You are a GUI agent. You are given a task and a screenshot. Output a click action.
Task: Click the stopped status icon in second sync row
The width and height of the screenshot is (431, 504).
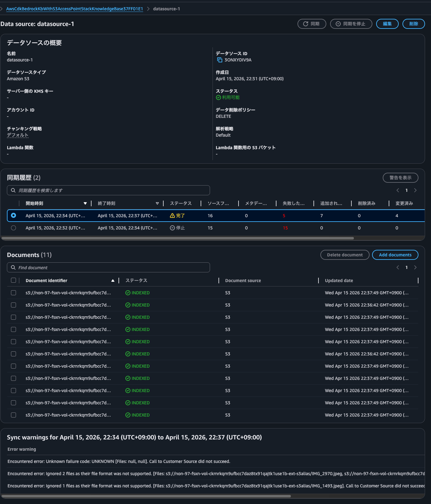tap(172, 228)
